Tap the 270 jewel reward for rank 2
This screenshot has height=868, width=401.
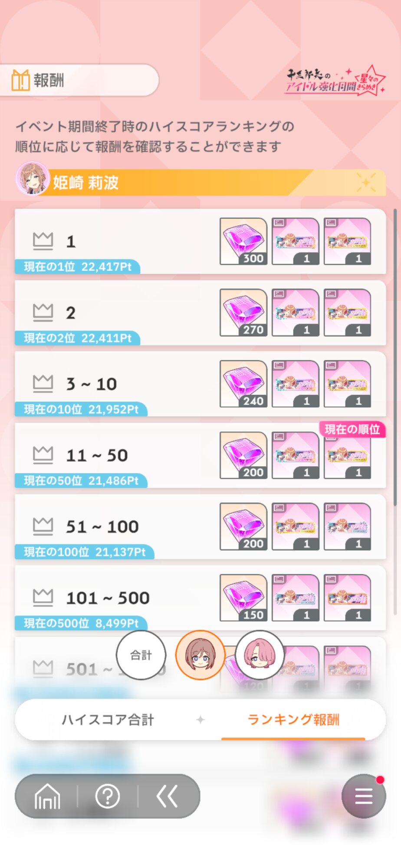pos(243,312)
